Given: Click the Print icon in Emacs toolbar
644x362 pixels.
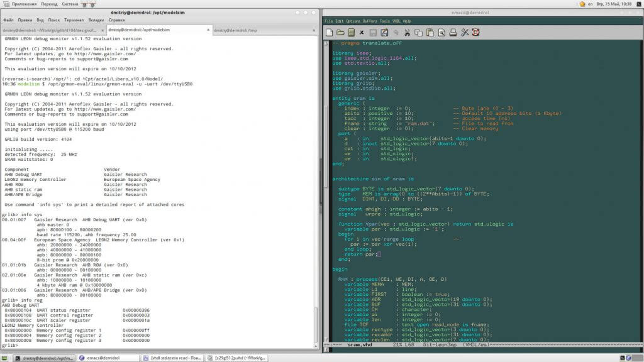Looking at the screenshot, I should tap(452, 33).
